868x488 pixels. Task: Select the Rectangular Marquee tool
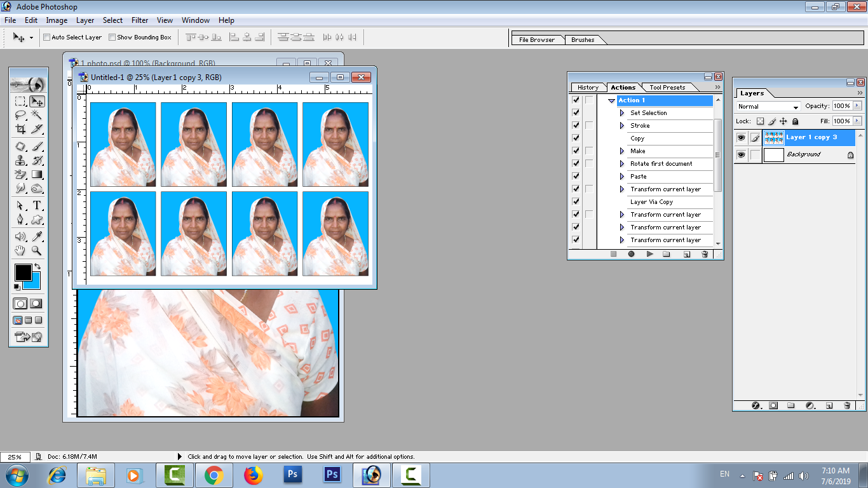(x=20, y=101)
